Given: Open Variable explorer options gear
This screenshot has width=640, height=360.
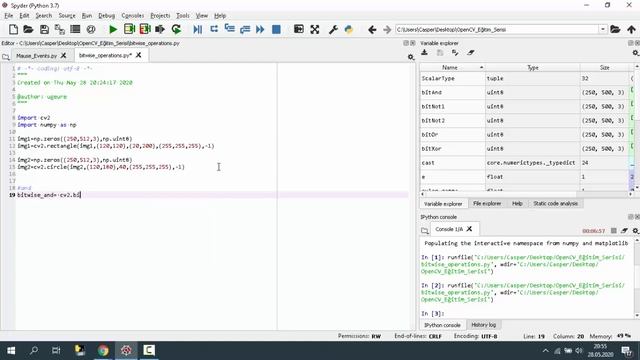Looking at the screenshot, I should click(636, 53).
